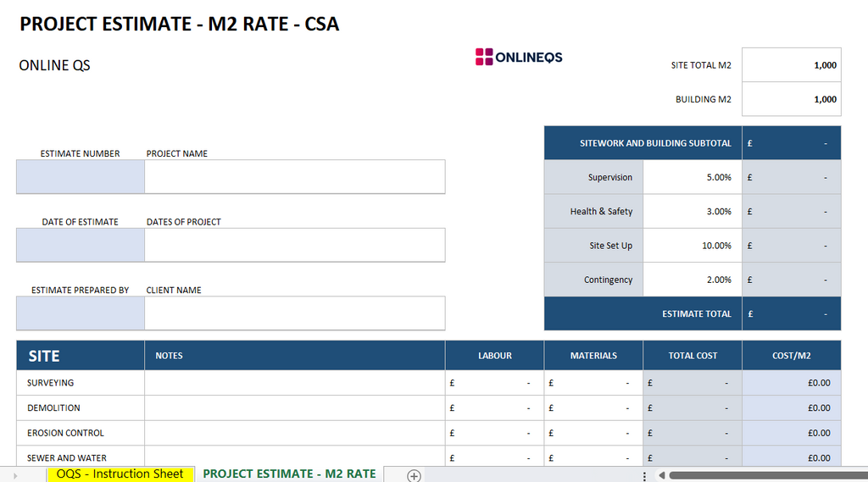Viewport: 868px width, 482px height.
Task: Select the Erosion Control labour cell
Action: 495,434
